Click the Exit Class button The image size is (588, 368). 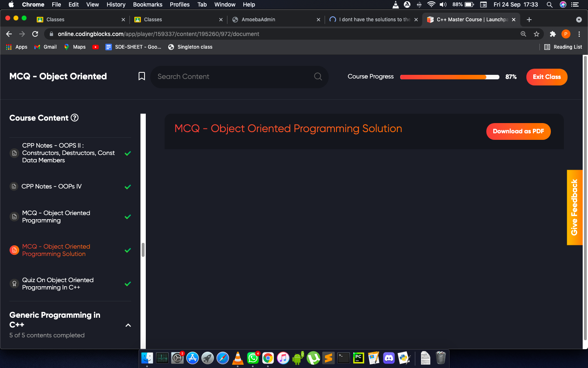coord(546,77)
